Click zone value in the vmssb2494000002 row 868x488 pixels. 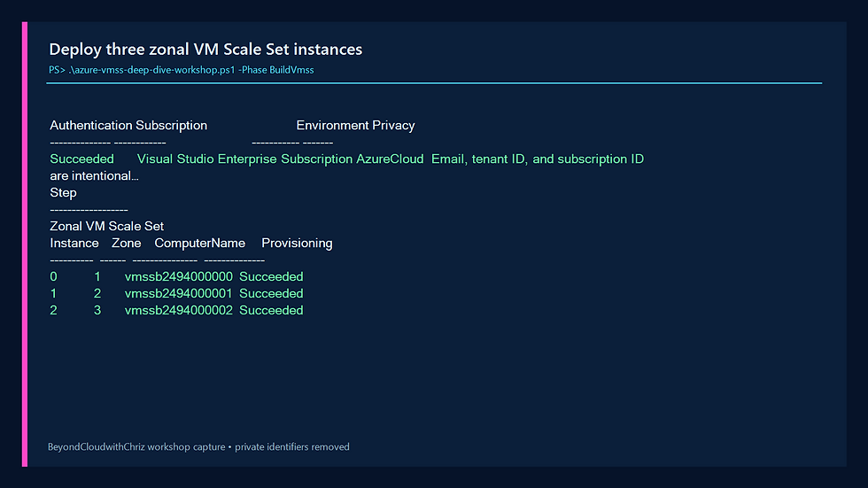tap(97, 310)
